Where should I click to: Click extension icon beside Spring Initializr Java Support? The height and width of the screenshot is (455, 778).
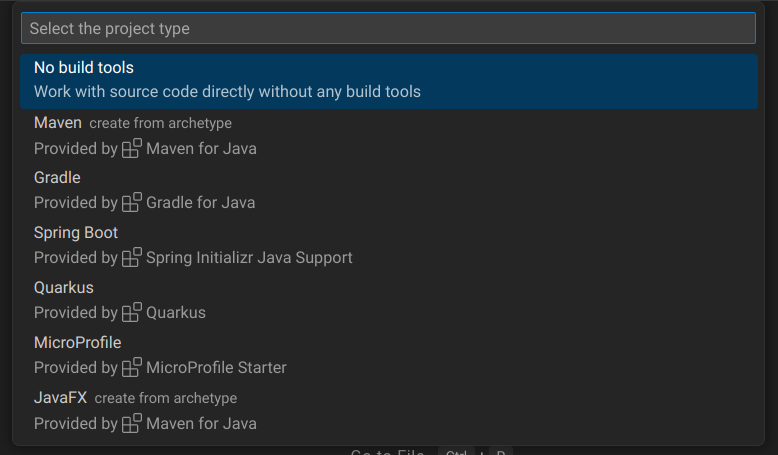(131, 258)
